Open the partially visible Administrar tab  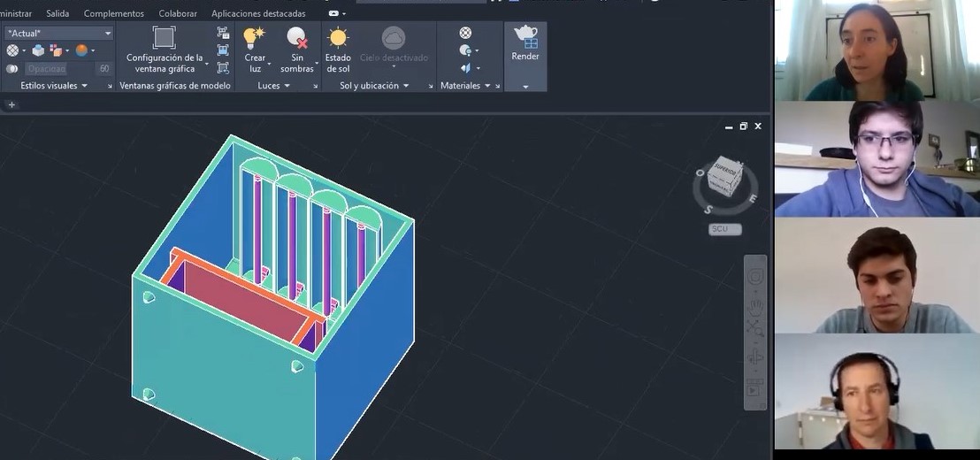pos(16,13)
